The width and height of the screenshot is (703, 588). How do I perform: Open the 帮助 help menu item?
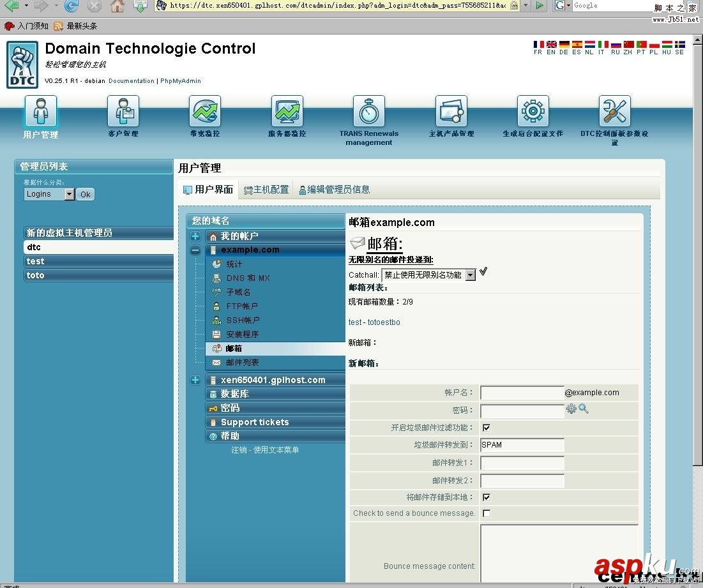click(275, 436)
